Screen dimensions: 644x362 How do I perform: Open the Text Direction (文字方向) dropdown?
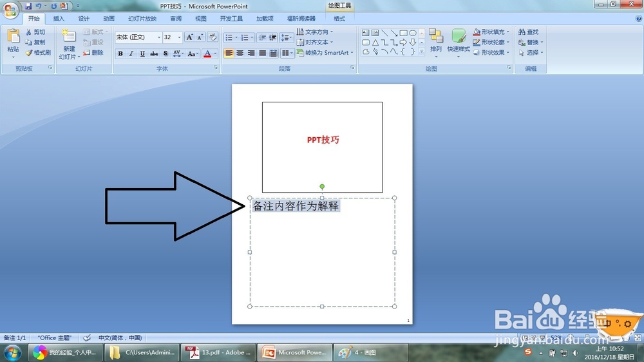point(315,32)
